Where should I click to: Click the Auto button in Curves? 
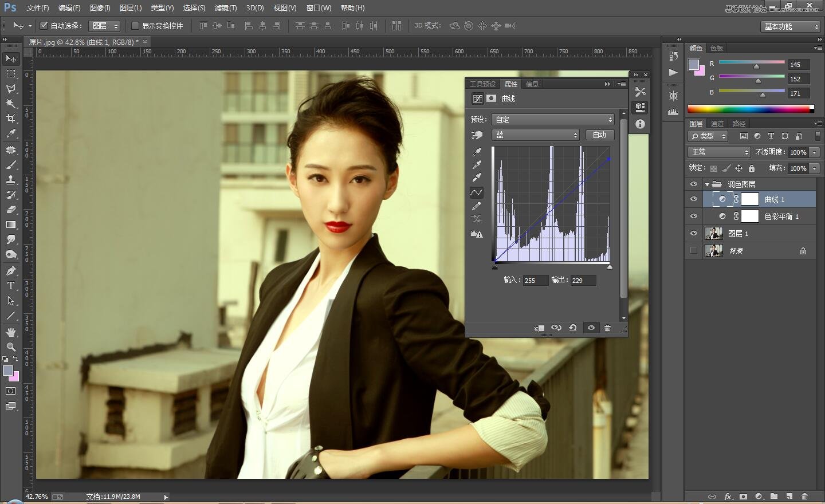599,135
